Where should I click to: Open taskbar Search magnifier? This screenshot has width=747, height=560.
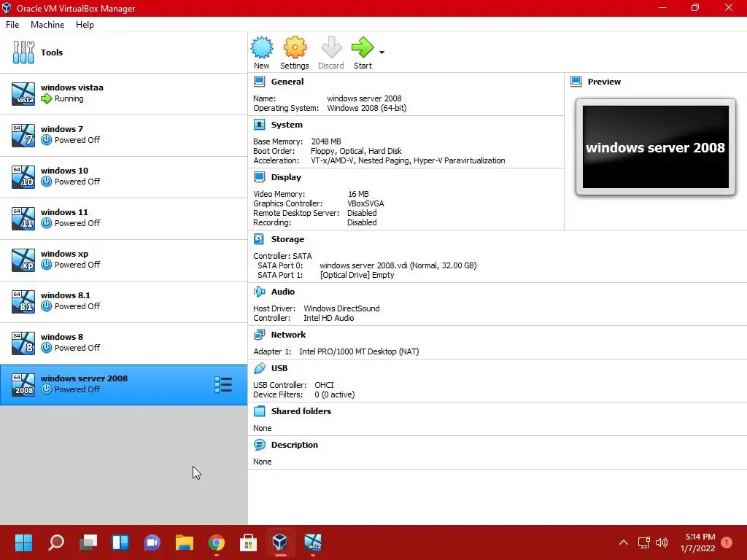click(55, 542)
